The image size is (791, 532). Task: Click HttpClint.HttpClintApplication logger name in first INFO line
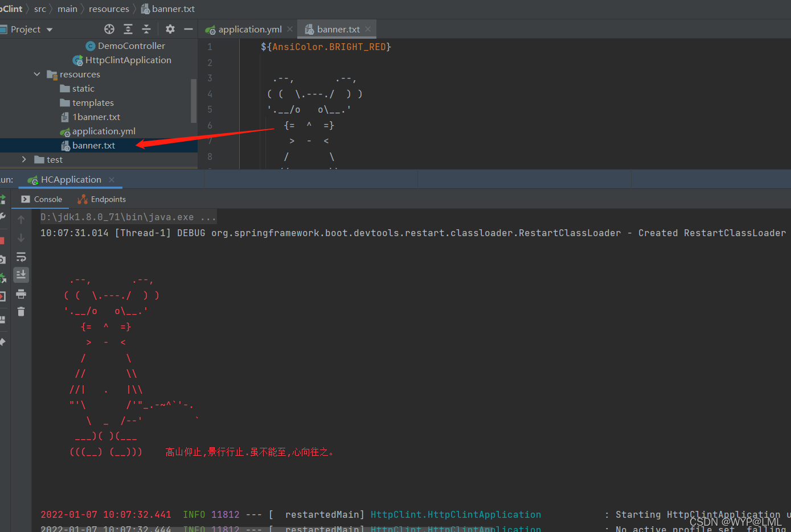point(456,514)
